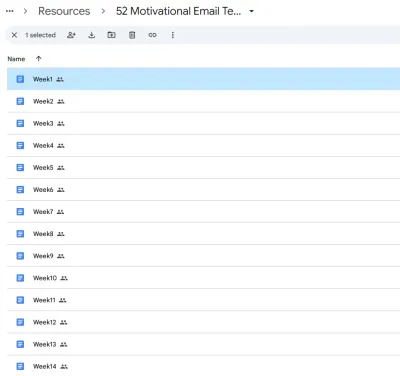Click the Share (add person) icon

(x=71, y=35)
